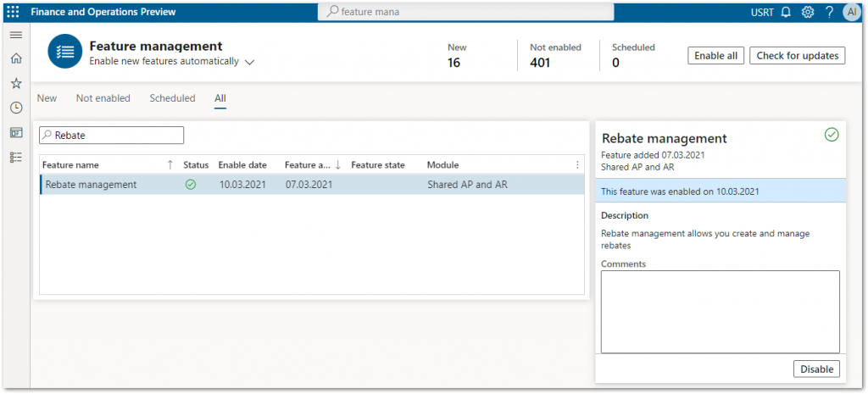868x394 pixels.
Task: Click the top search box with feature mana
Action: [x=466, y=12]
